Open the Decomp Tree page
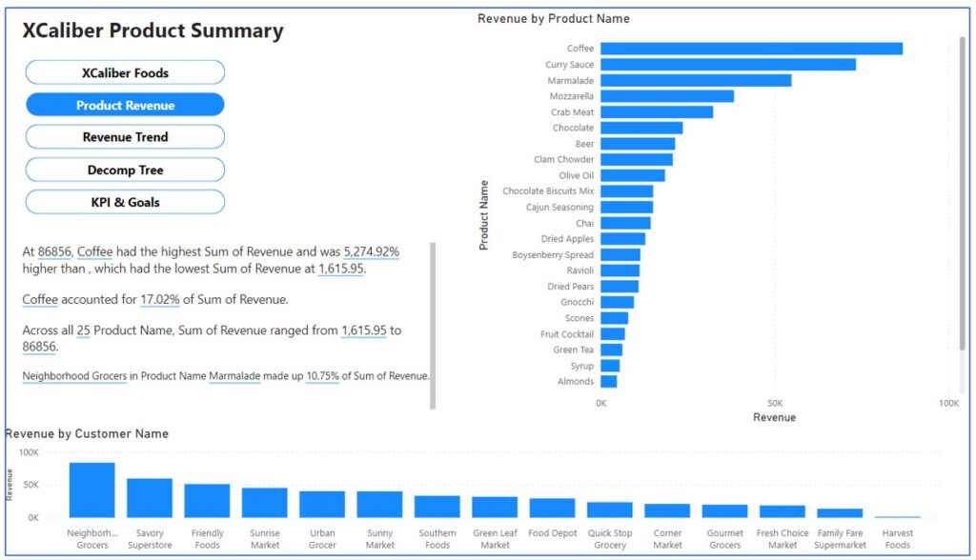The image size is (976, 560). [x=125, y=170]
